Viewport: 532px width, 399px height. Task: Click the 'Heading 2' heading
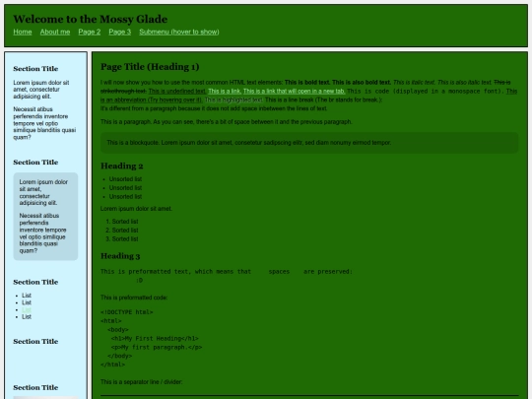[122, 166]
